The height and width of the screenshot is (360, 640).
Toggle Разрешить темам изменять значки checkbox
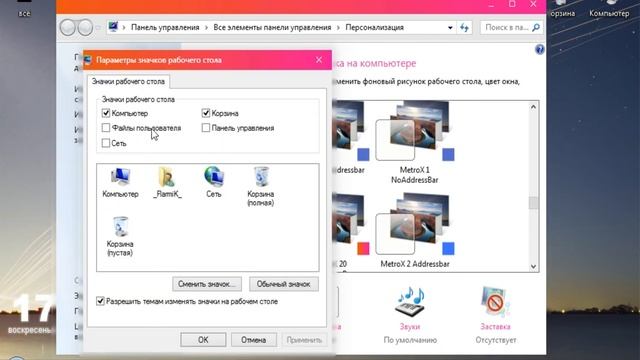point(100,301)
